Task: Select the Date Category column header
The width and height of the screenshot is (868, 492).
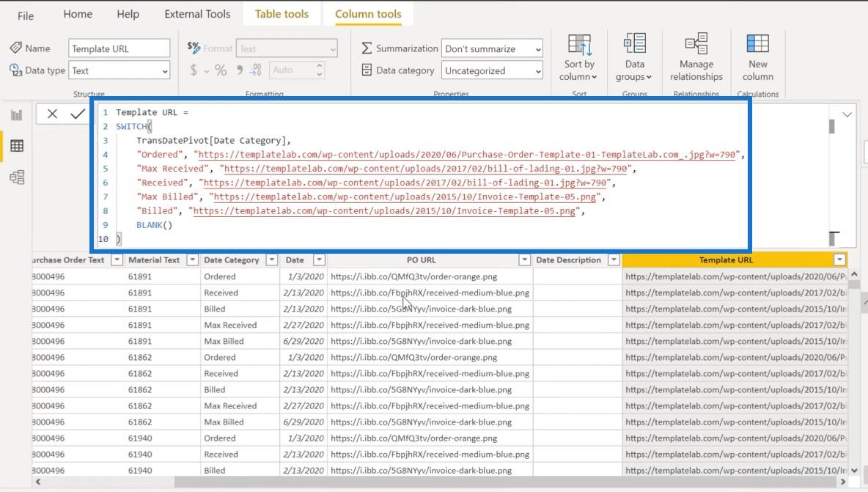Action: tap(232, 260)
